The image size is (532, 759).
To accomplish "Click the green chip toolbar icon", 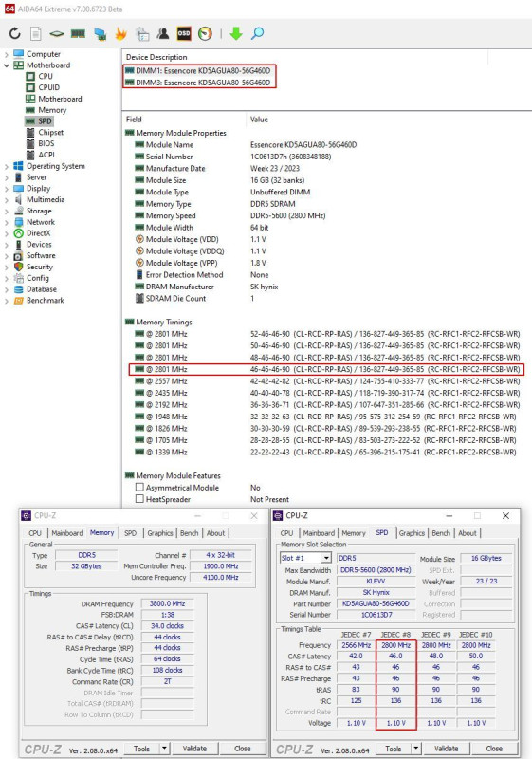I will [57, 33].
